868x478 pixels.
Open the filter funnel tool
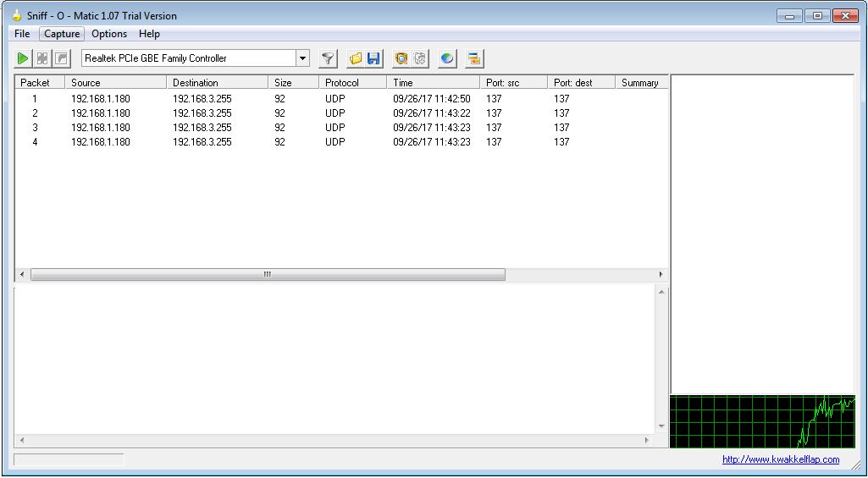(329, 58)
